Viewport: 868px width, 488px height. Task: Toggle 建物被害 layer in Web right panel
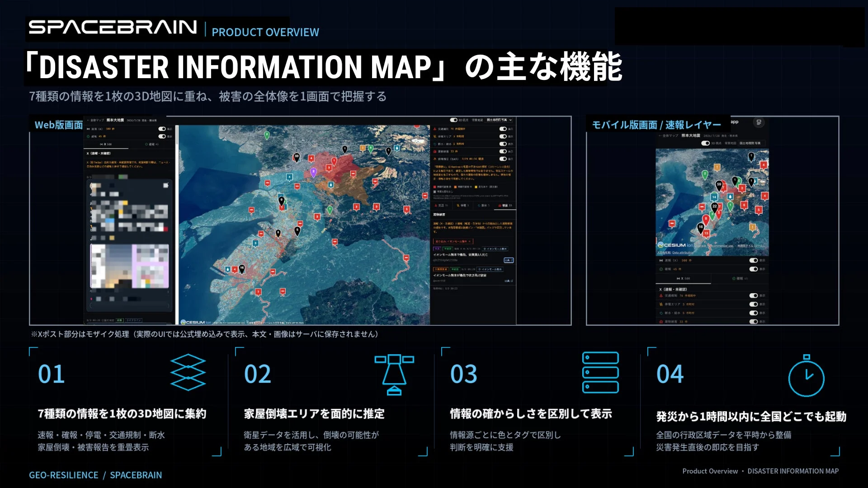[503, 151]
